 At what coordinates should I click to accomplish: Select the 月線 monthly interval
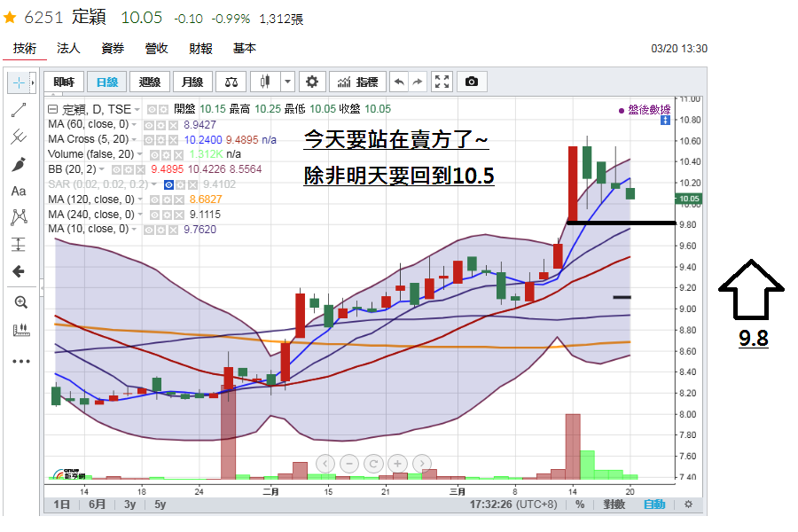click(192, 82)
